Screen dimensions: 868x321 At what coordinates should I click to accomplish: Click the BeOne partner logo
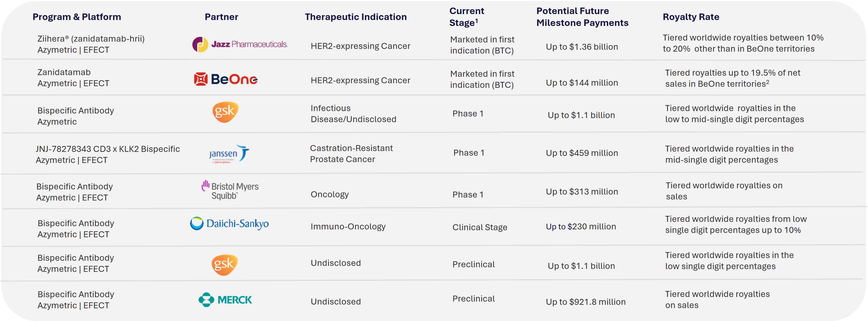coord(226,79)
